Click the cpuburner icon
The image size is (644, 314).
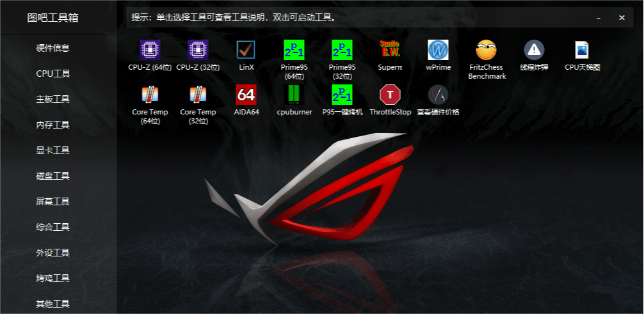click(x=294, y=95)
